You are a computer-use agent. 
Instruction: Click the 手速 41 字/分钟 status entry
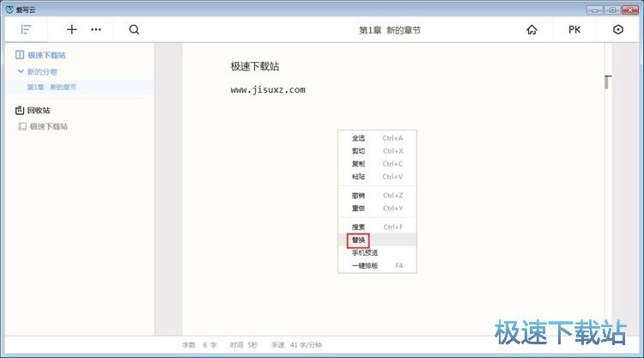point(296,345)
